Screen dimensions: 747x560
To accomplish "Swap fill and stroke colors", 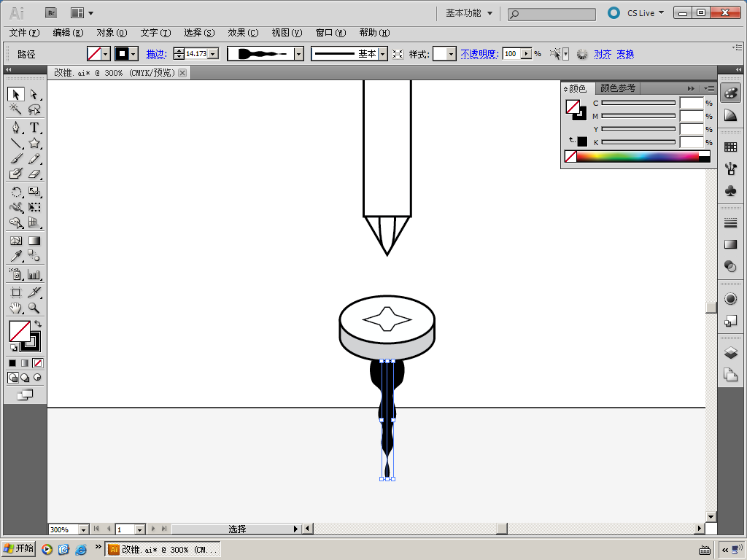I will point(38,324).
